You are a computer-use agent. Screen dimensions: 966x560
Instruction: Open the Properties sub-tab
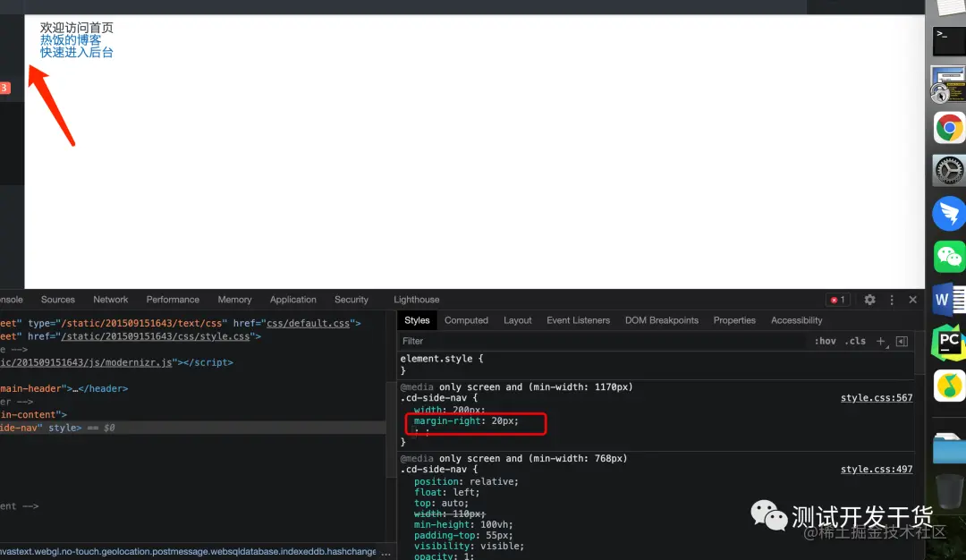(734, 320)
